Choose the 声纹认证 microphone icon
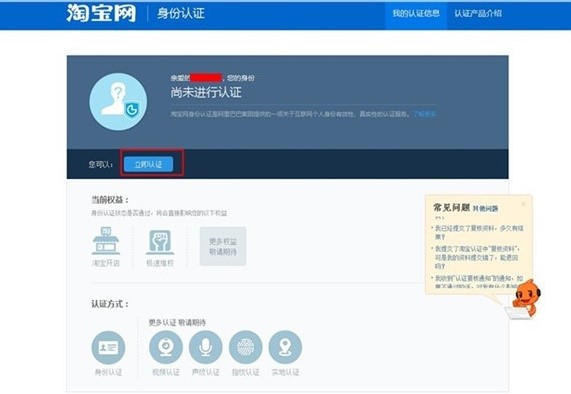The width and height of the screenshot is (571, 394). coord(206,347)
